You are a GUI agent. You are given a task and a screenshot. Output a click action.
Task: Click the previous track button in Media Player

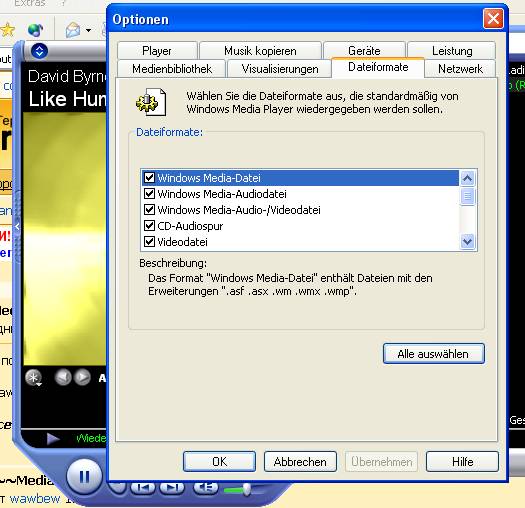(x=143, y=487)
